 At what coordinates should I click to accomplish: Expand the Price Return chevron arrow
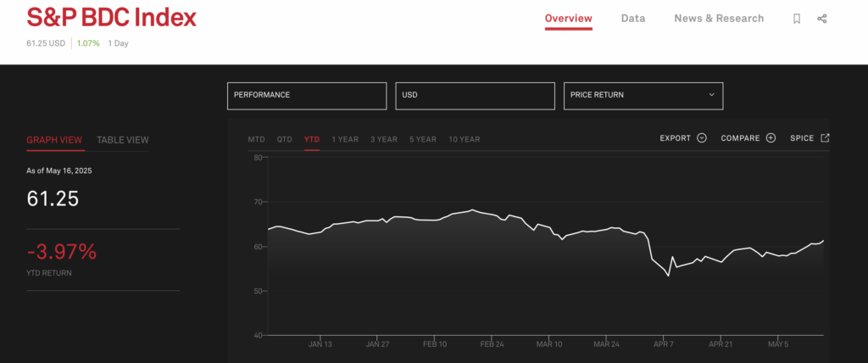click(x=712, y=95)
